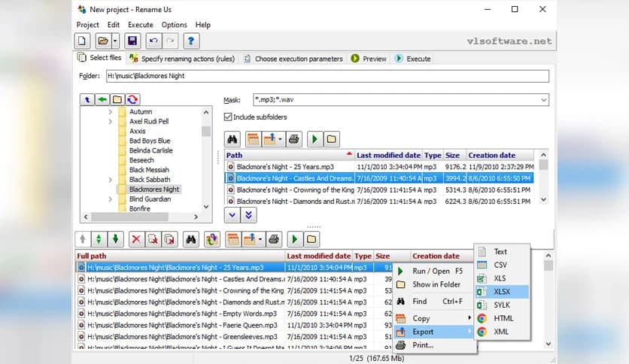629x364 pixels.
Task: Click the refresh folder tree icon
Action: pyautogui.click(x=132, y=99)
